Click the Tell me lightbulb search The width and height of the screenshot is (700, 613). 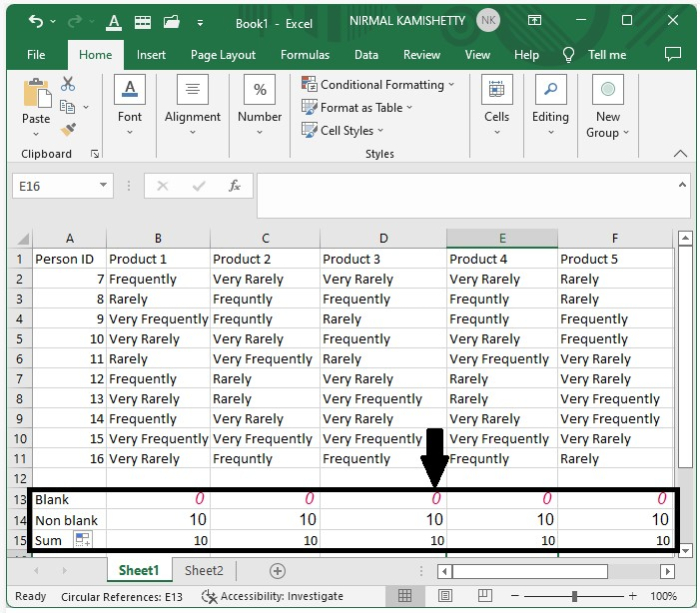pos(595,55)
